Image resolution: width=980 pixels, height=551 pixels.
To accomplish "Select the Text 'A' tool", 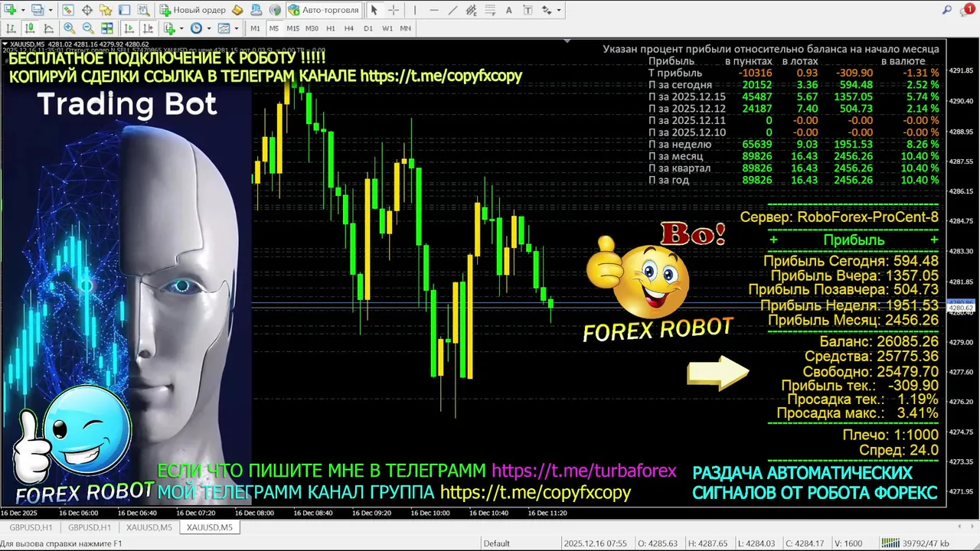I will pos(509,10).
